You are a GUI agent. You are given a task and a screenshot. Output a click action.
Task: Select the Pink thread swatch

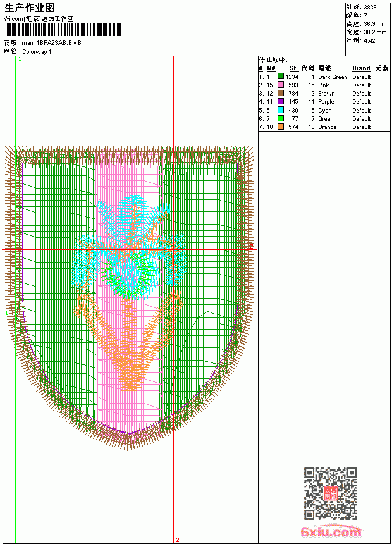pyautogui.click(x=281, y=85)
